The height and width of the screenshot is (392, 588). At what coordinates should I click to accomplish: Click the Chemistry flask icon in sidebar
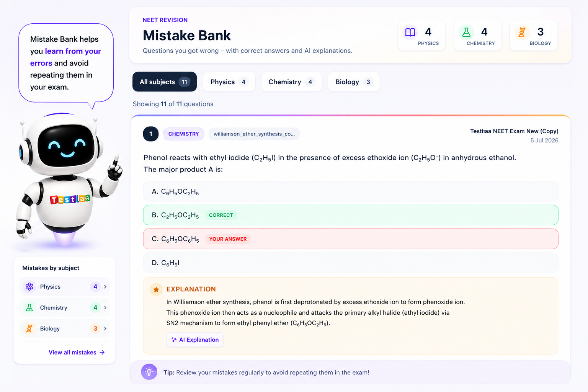click(29, 307)
